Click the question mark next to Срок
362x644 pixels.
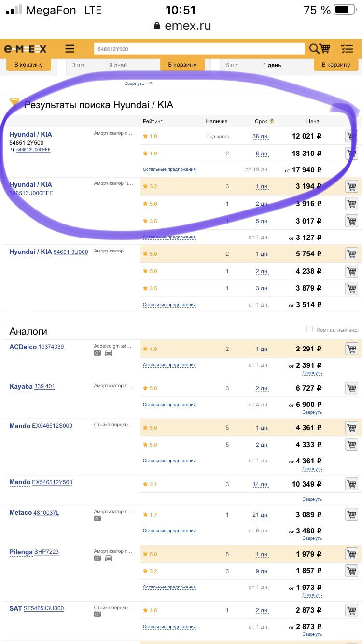(x=272, y=121)
